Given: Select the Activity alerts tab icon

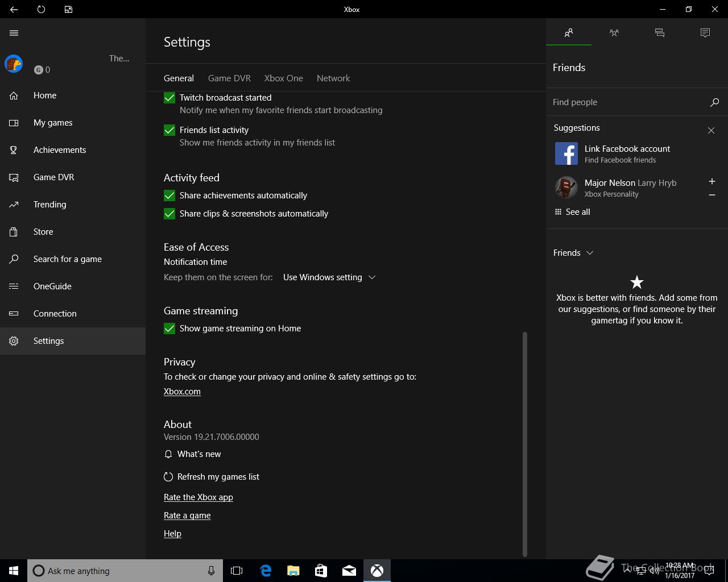Looking at the screenshot, I should pyautogui.click(x=705, y=33).
